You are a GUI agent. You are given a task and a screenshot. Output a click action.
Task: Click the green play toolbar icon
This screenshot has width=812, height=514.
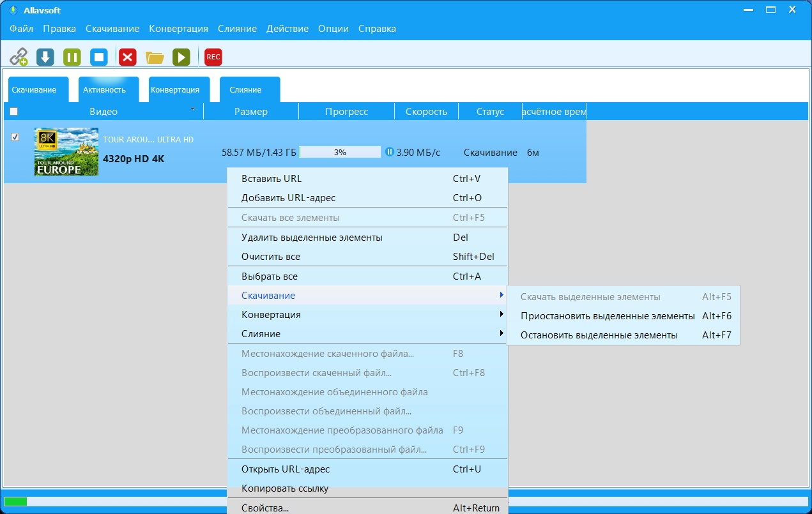(181, 57)
